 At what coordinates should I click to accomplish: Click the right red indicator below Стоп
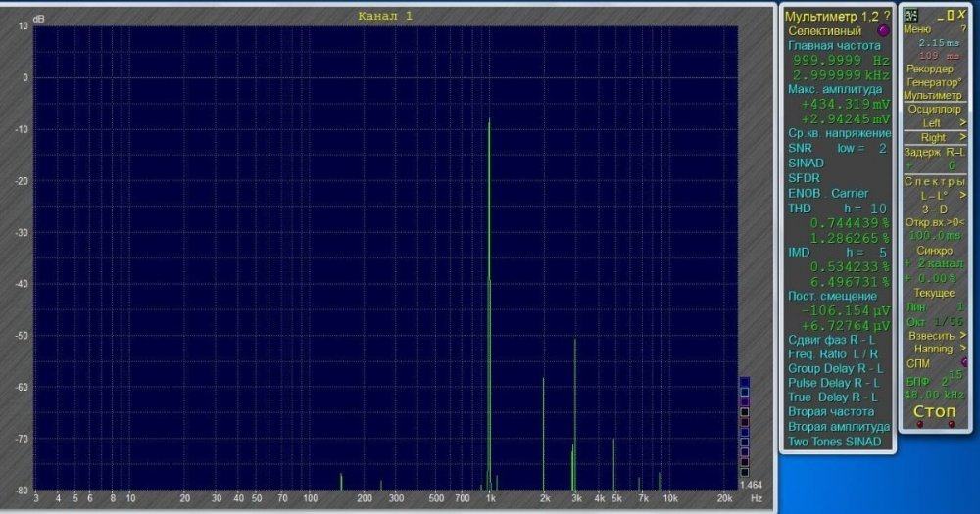coord(951,424)
